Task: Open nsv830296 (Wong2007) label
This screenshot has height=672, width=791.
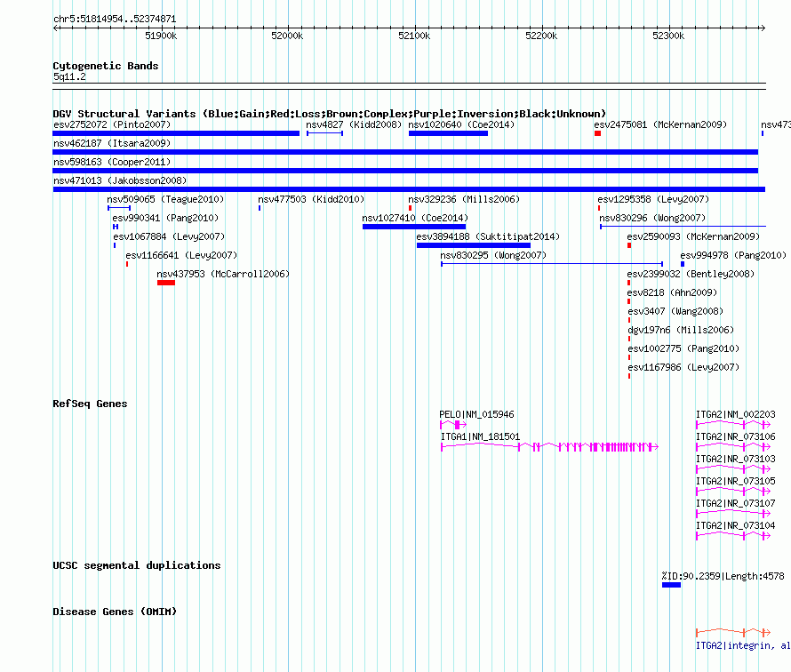Action: coord(652,218)
